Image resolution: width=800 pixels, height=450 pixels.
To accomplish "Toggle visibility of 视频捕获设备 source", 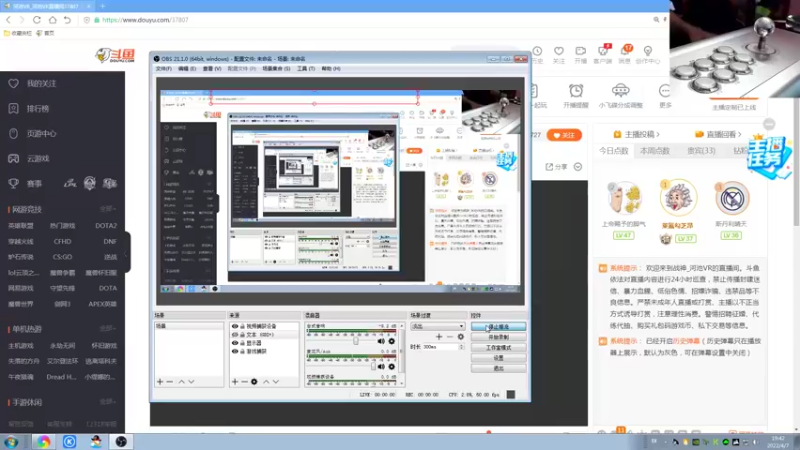I will [x=235, y=327].
